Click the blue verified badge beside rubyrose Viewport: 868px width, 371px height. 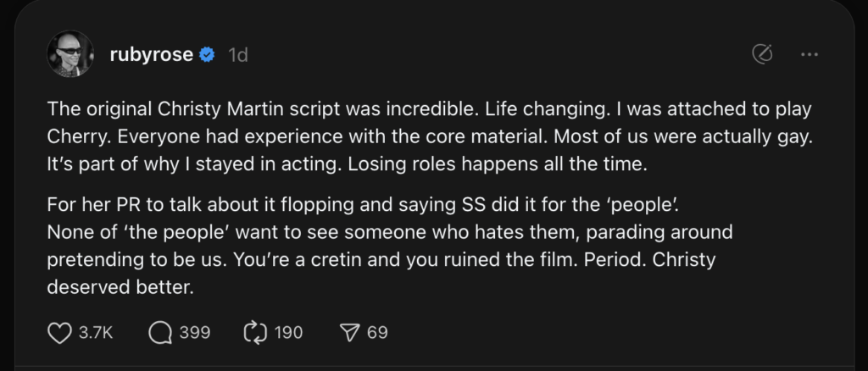(x=207, y=56)
